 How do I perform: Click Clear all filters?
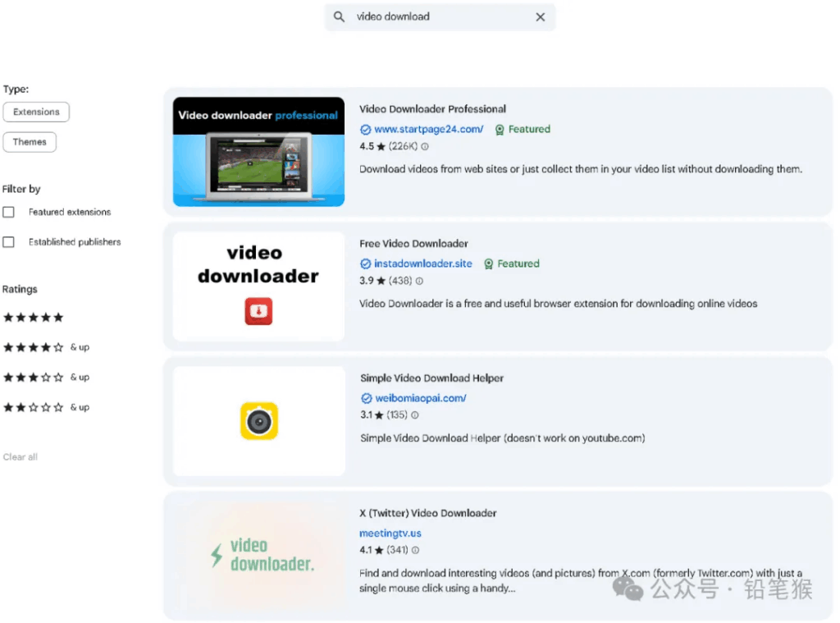[21, 457]
